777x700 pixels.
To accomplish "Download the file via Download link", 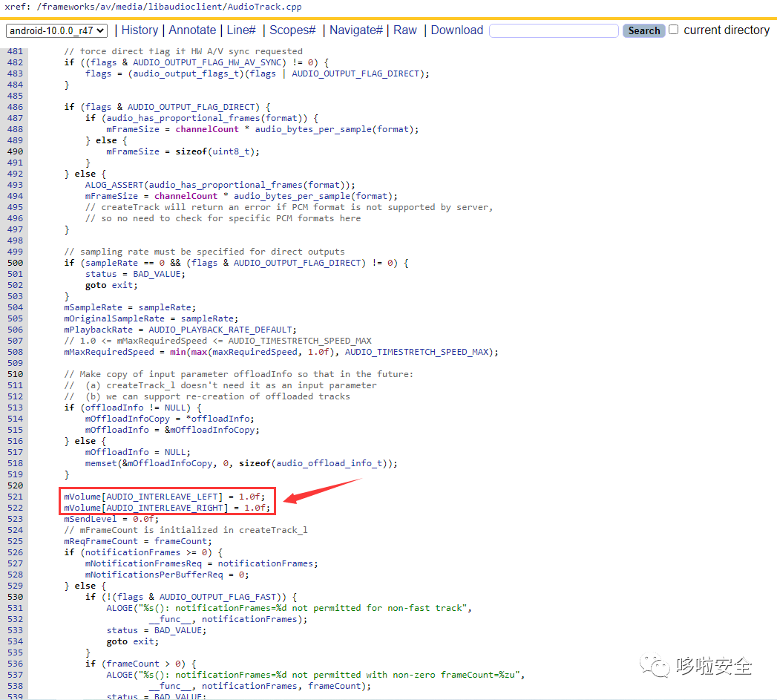I will [x=457, y=30].
